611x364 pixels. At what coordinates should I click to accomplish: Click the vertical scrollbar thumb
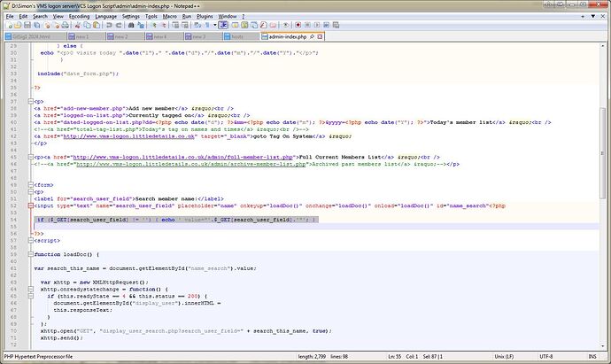coord(603,152)
